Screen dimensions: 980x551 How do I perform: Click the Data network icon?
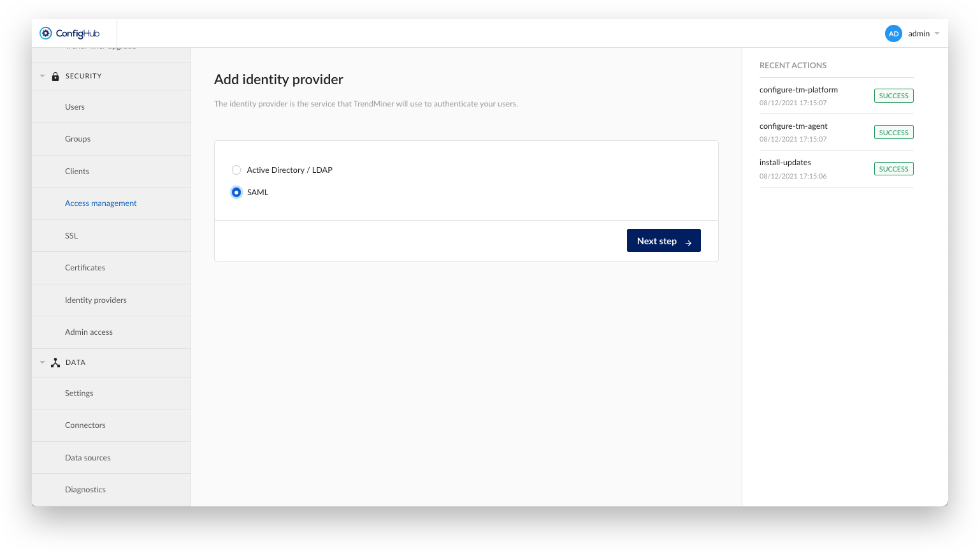[x=55, y=363]
